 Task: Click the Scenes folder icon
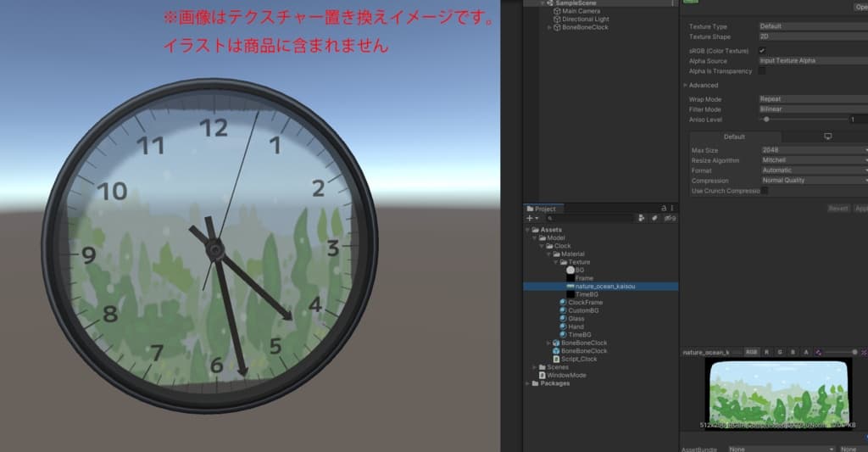point(542,367)
